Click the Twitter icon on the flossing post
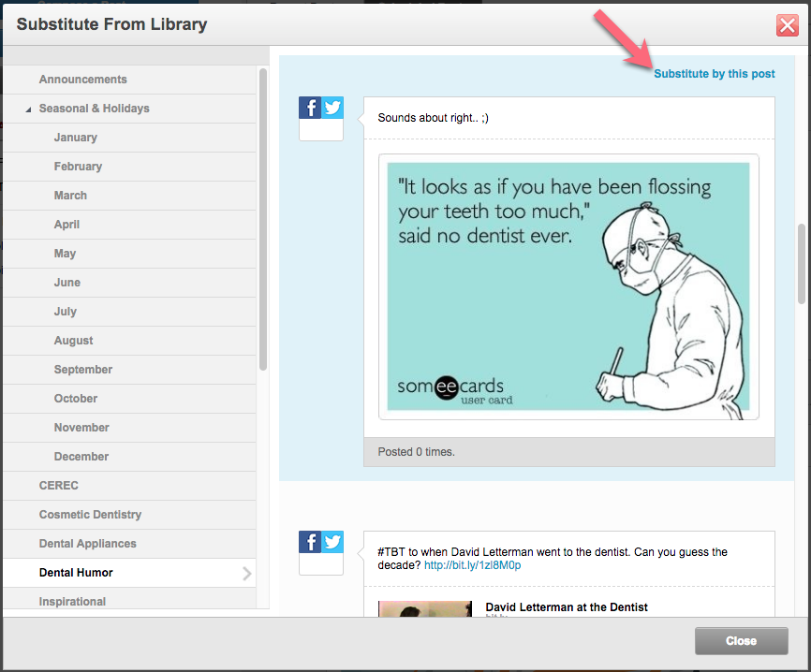 click(x=332, y=108)
